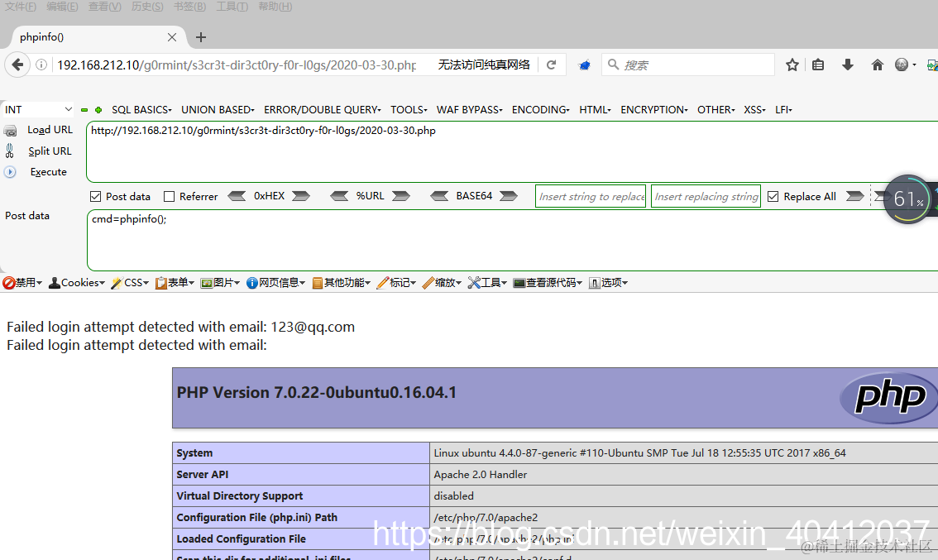The height and width of the screenshot is (560, 938).
Task: Open a new tab with plus button
Action: click(x=201, y=37)
